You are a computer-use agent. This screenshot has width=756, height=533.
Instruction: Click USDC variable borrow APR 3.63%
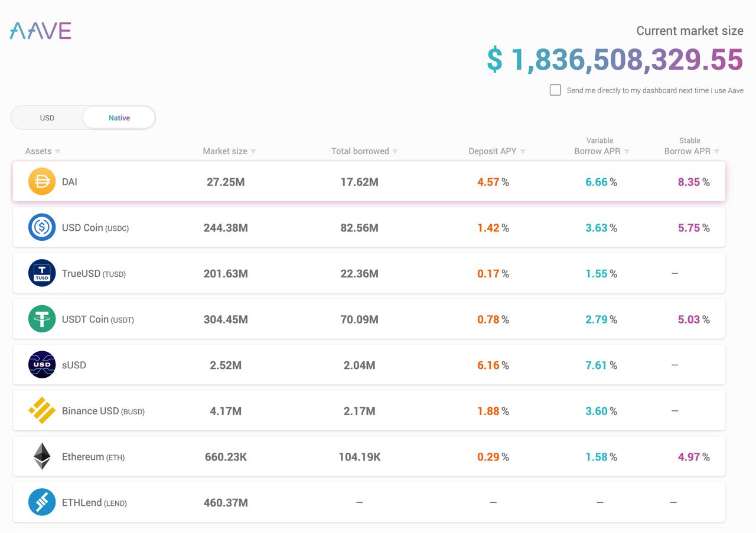click(601, 228)
